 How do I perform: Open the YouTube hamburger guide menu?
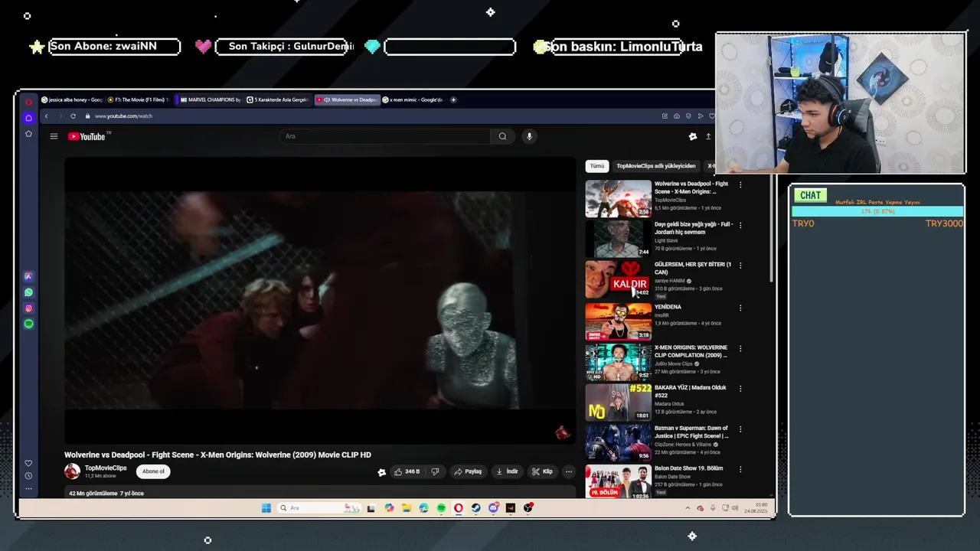[54, 136]
